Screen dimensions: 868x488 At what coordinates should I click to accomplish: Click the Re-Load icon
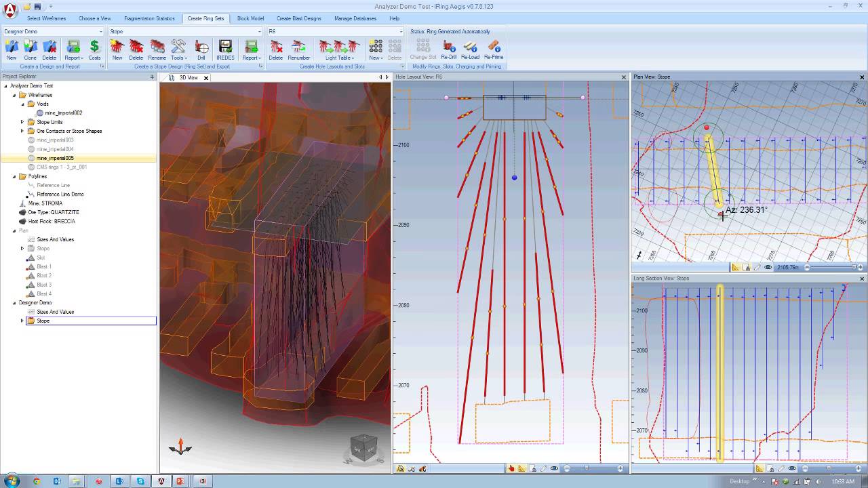click(471, 47)
